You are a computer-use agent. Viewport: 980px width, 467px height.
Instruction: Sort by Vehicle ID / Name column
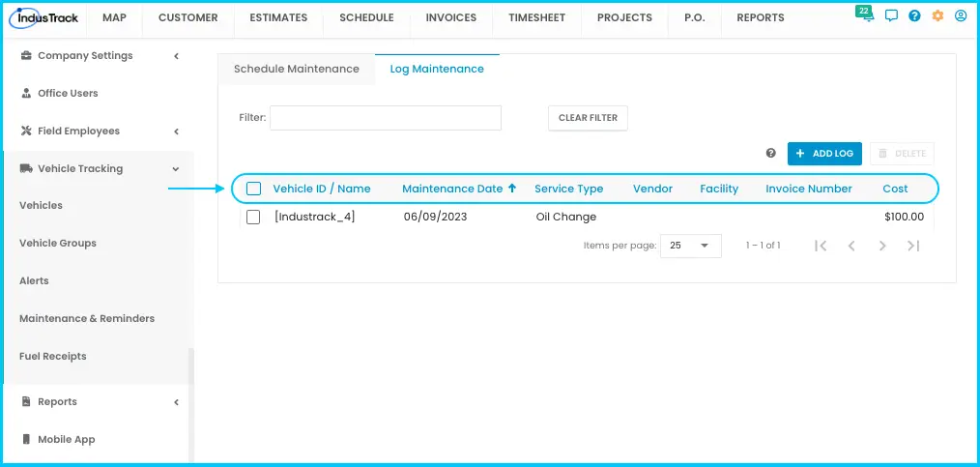pyautogui.click(x=321, y=189)
